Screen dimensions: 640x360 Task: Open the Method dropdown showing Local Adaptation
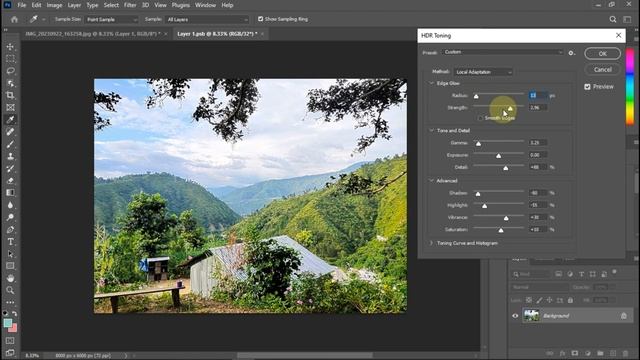[x=483, y=72]
